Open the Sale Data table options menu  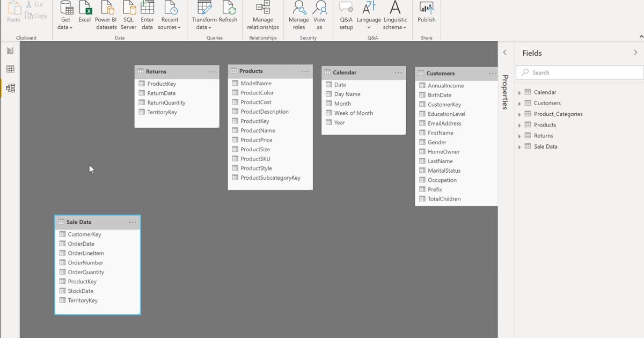pos(132,222)
